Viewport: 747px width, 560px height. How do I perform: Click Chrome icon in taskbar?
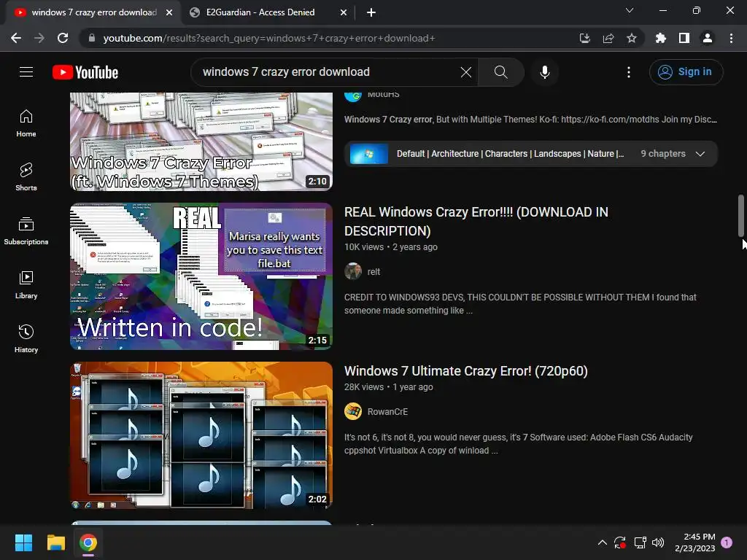(x=88, y=542)
